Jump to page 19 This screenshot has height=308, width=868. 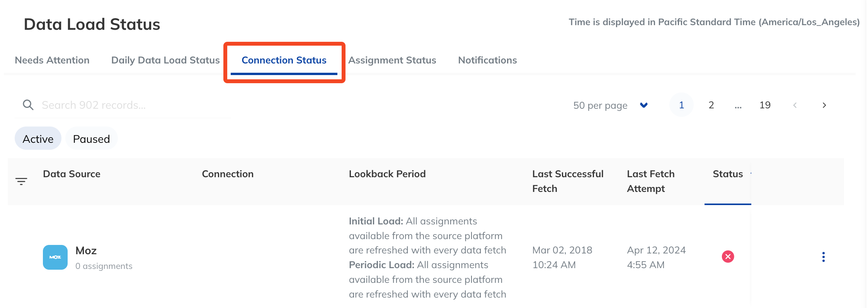point(765,105)
